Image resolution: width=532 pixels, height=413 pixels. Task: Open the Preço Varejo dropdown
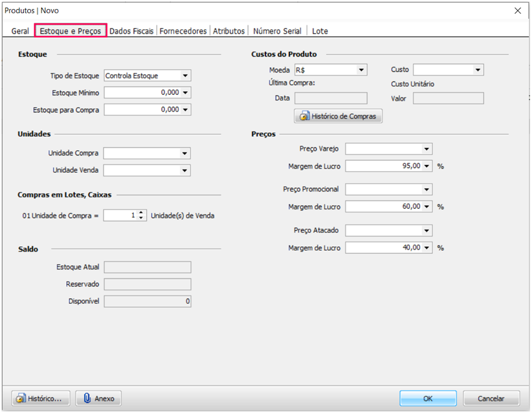[x=426, y=149]
